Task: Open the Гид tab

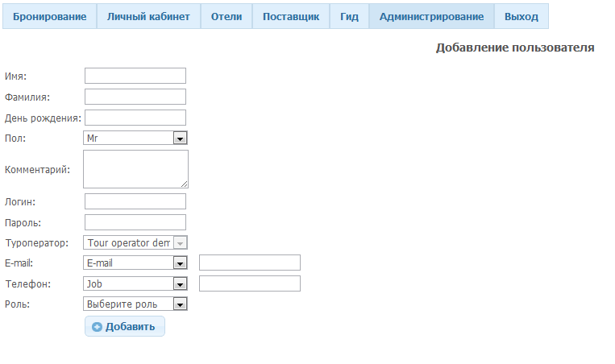Action: pos(349,17)
